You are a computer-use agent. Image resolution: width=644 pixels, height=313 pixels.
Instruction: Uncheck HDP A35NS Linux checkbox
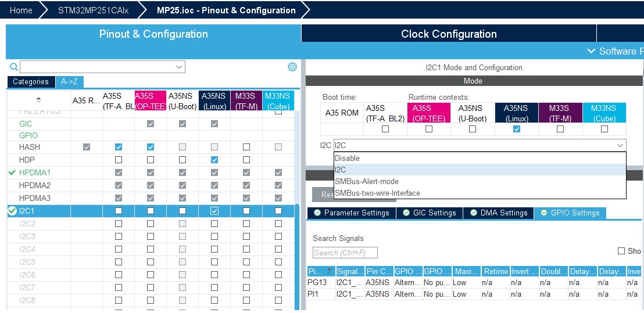(214, 160)
